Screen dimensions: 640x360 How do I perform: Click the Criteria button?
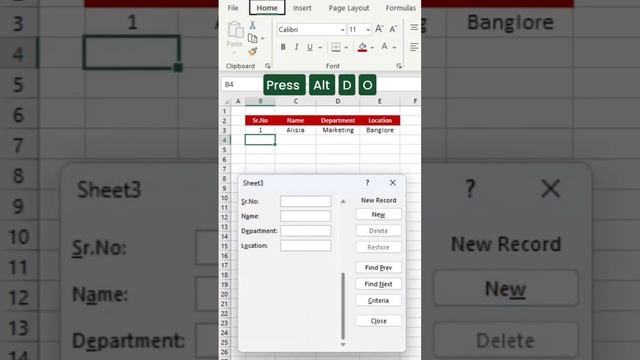[x=378, y=300]
